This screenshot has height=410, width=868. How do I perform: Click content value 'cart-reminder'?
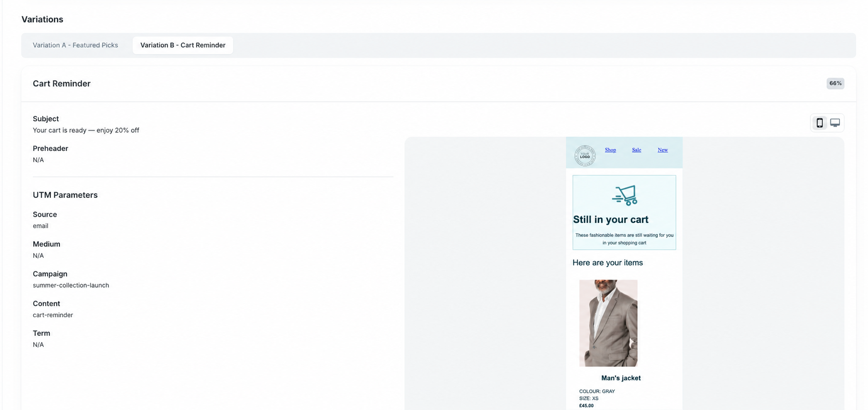click(x=53, y=315)
